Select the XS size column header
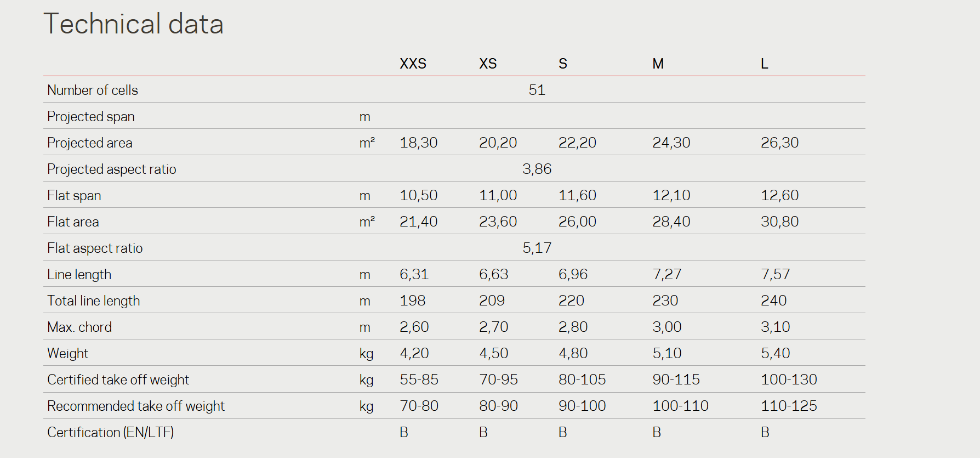980x470 pixels. point(488,64)
